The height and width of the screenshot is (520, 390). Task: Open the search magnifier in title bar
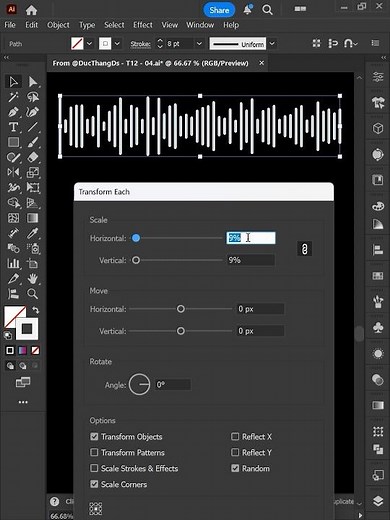click(267, 10)
